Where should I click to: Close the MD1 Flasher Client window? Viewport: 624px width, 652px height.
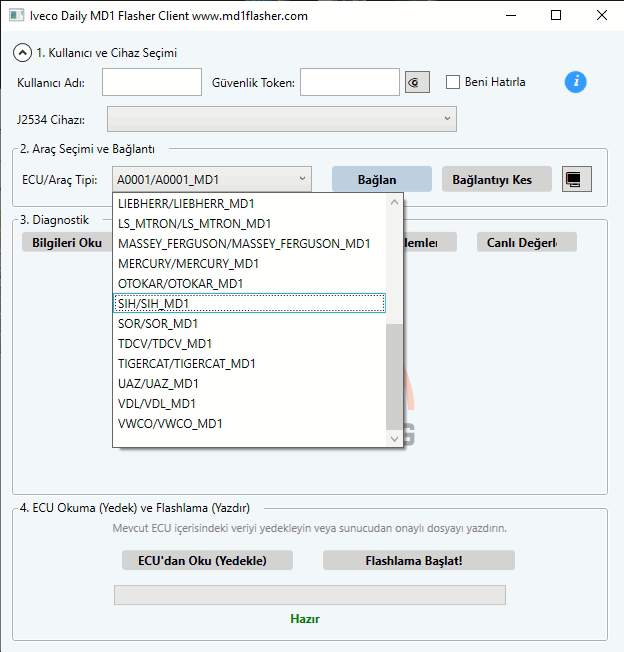point(602,15)
